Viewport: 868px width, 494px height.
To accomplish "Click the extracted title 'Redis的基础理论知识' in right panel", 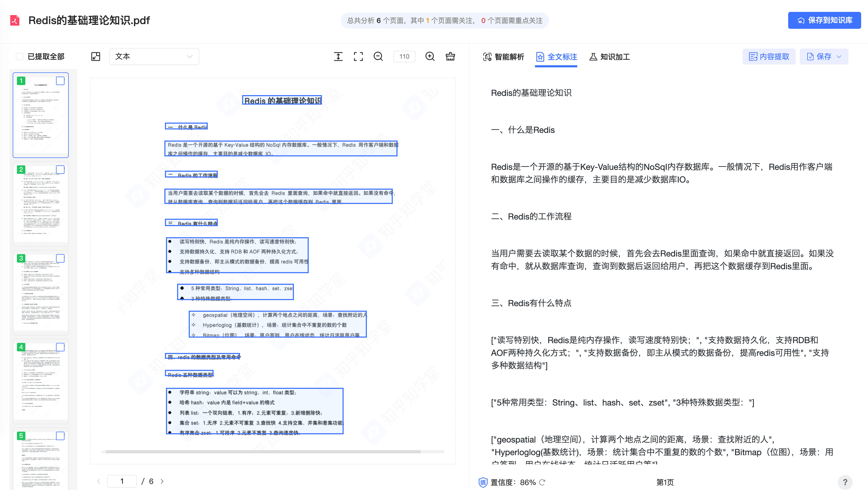I will pos(531,93).
